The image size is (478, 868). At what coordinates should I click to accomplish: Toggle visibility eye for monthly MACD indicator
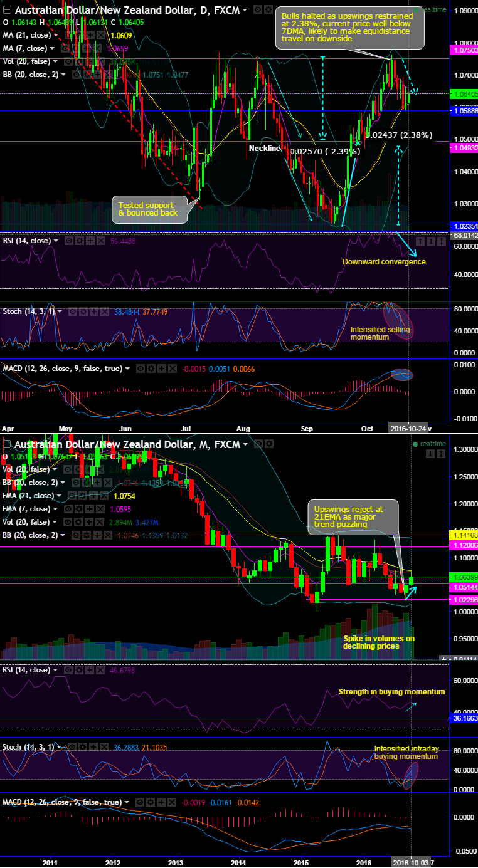pyautogui.click(x=141, y=802)
